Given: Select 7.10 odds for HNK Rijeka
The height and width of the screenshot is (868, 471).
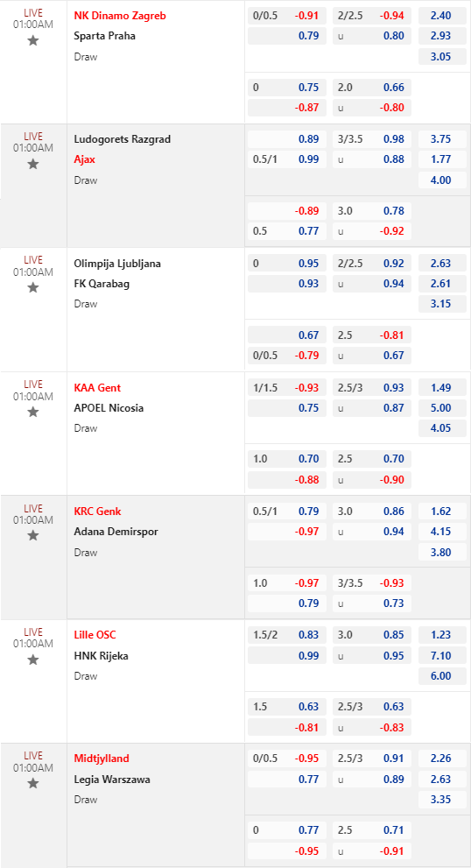Looking at the screenshot, I should pos(442,656).
